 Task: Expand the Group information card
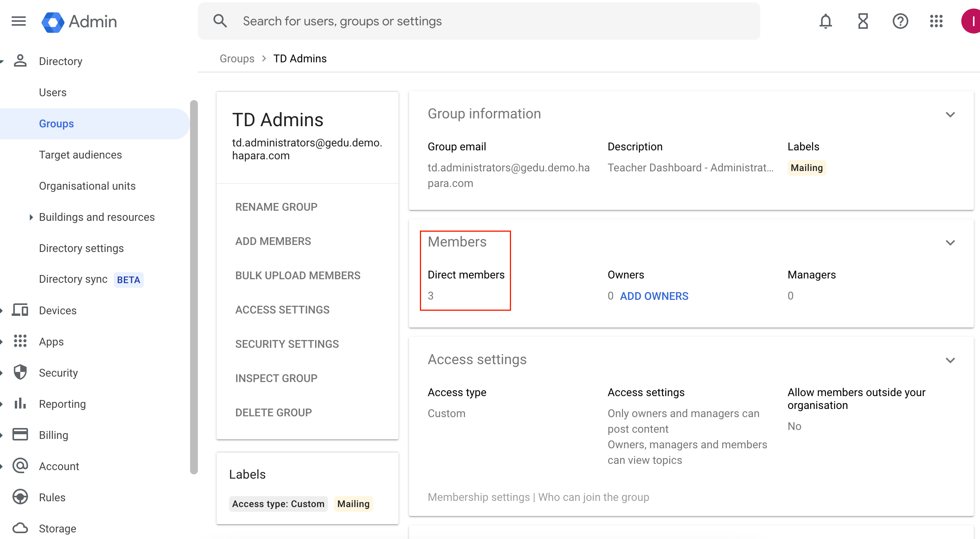(950, 114)
